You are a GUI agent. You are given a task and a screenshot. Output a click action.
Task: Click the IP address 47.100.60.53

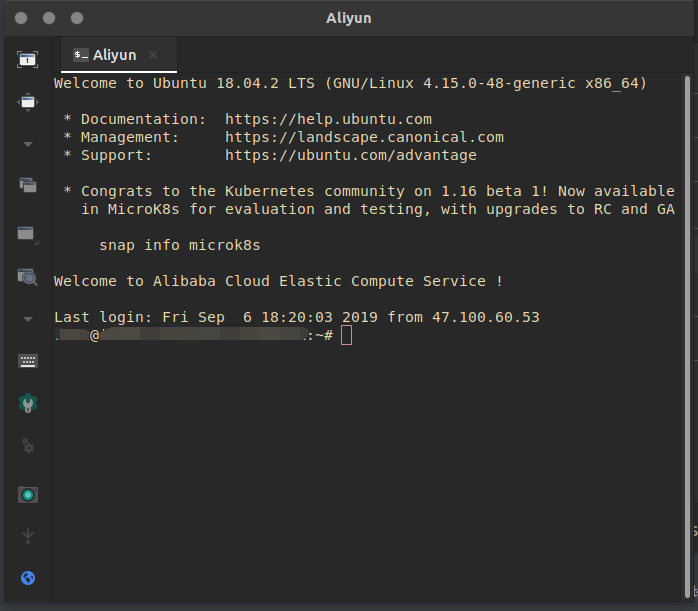coord(486,317)
